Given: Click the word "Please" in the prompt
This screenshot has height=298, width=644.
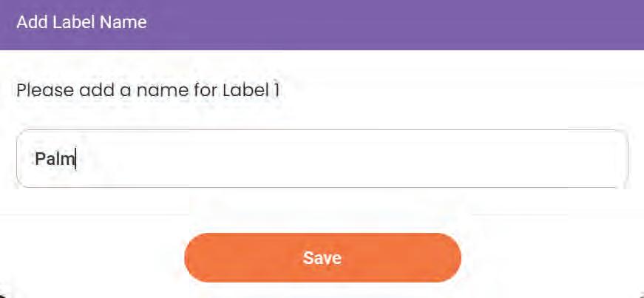Looking at the screenshot, I should 38,91.
